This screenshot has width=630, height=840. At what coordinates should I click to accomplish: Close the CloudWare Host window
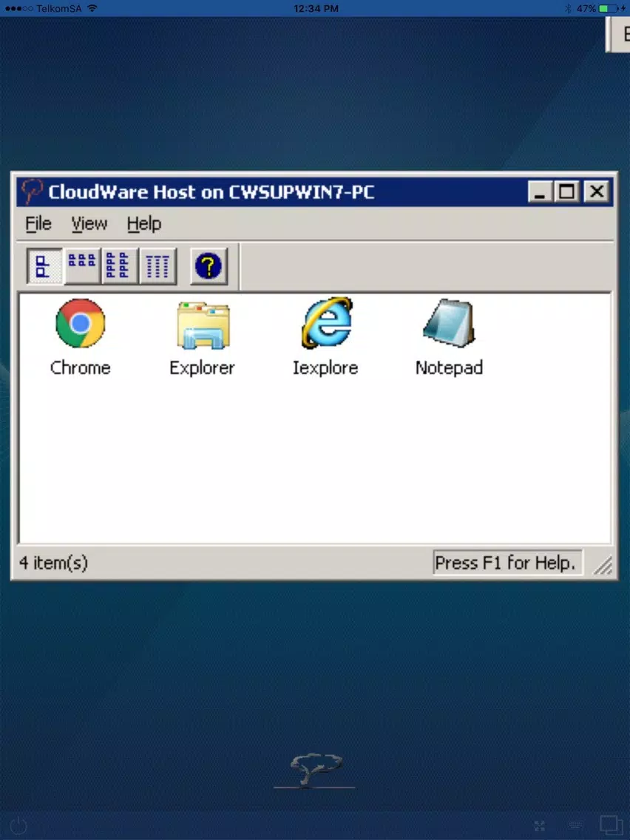597,192
